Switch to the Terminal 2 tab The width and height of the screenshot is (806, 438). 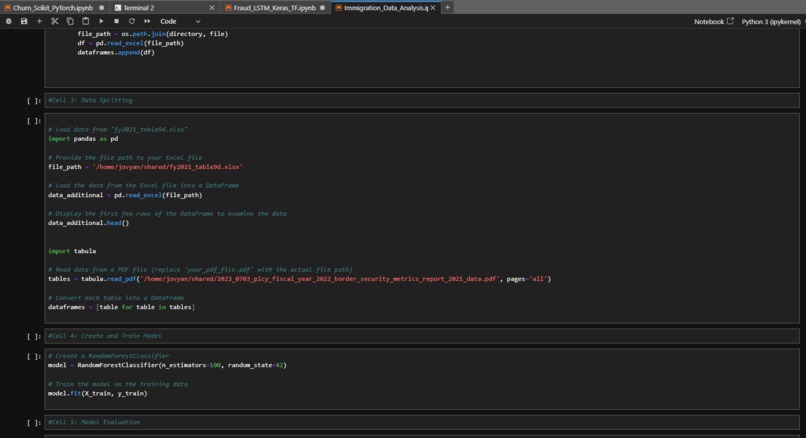[139, 8]
